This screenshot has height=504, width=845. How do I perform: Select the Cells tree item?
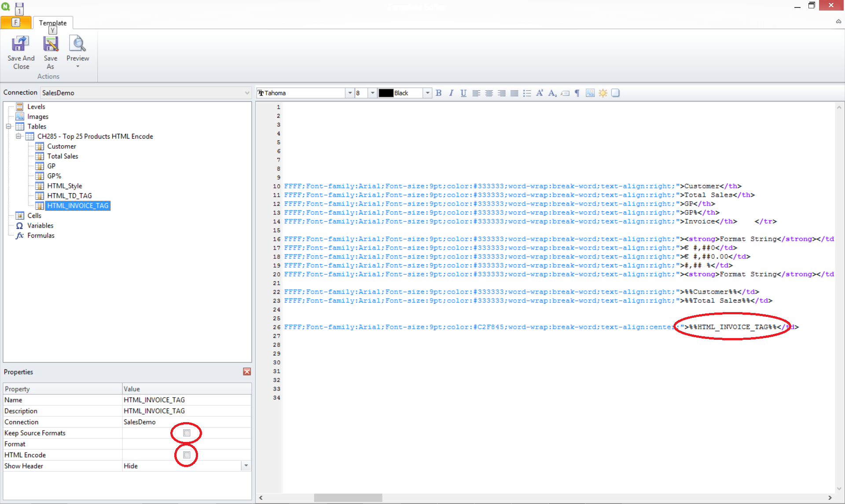[34, 216]
